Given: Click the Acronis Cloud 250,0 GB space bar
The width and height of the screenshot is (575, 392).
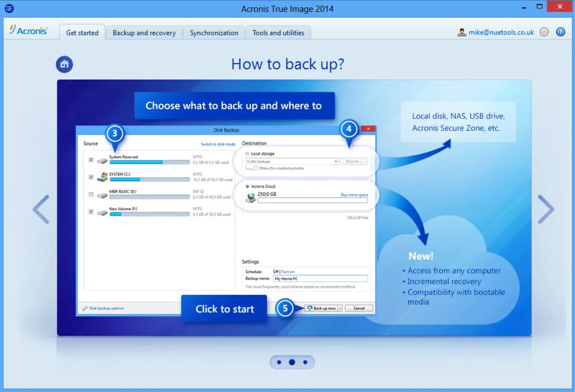Looking at the screenshot, I should point(313,200).
